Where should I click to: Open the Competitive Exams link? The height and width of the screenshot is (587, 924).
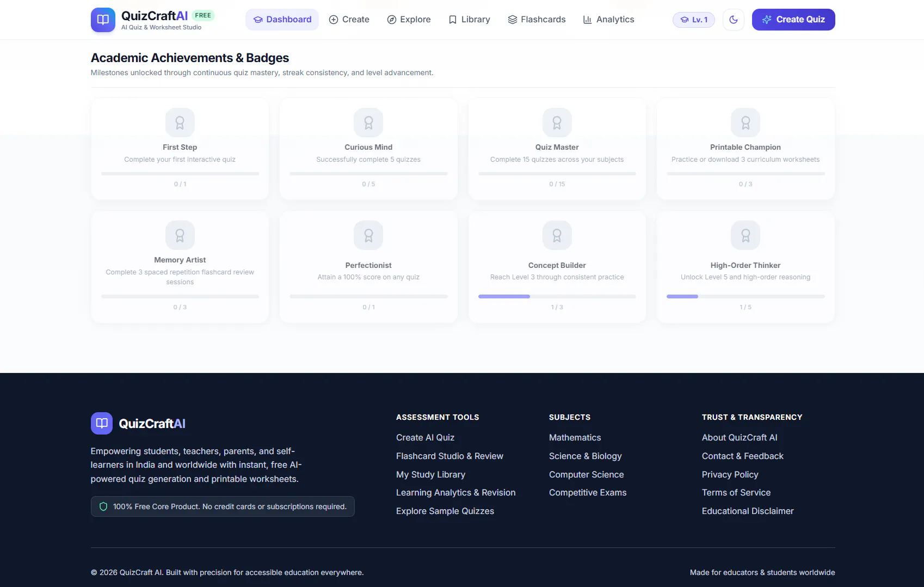[588, 492]
